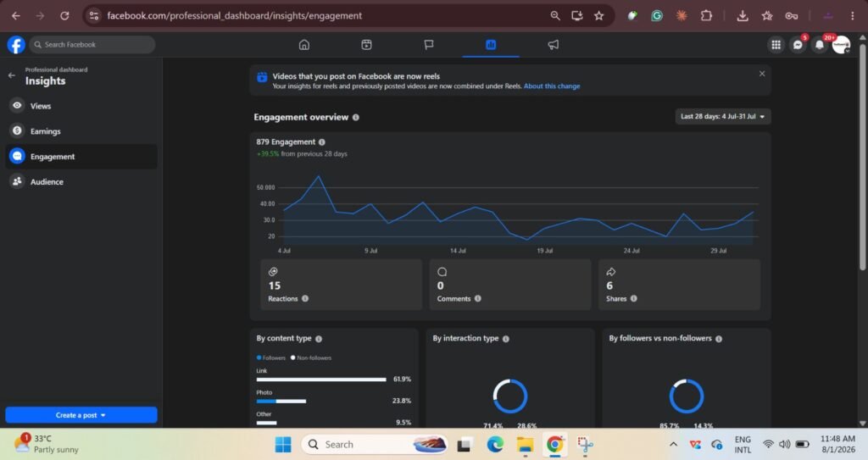Image resolution: width=868 pixels, height=460 pixels.
Task: Show info for By interaction type
Action: coord(505,339)
